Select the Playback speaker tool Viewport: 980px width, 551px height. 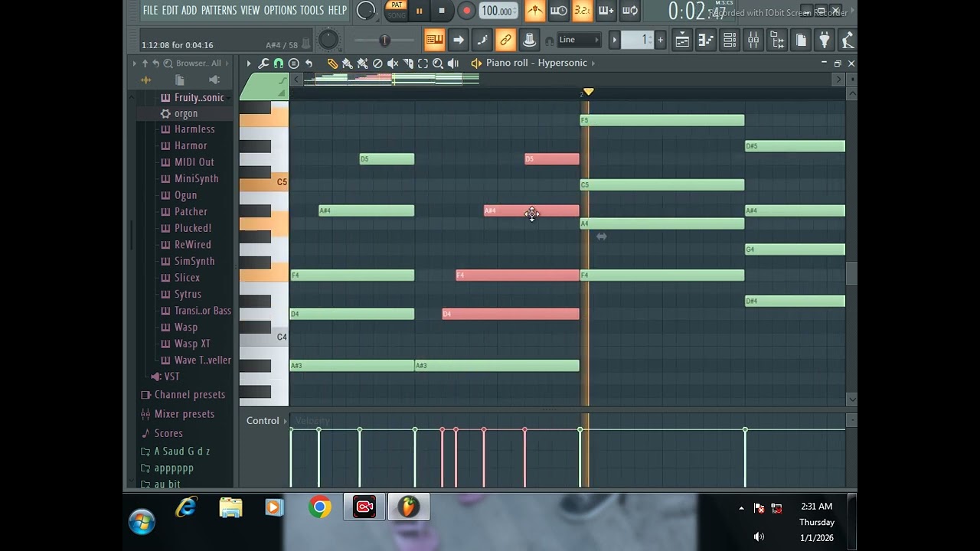click(x=453, y=64)
